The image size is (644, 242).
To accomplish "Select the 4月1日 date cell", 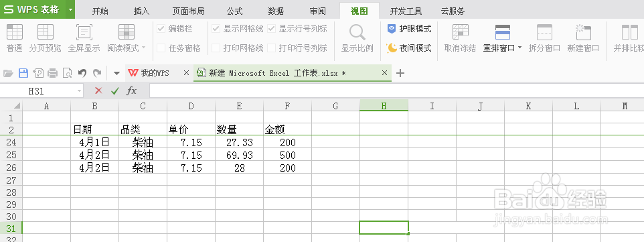I will tap(94, 142).
